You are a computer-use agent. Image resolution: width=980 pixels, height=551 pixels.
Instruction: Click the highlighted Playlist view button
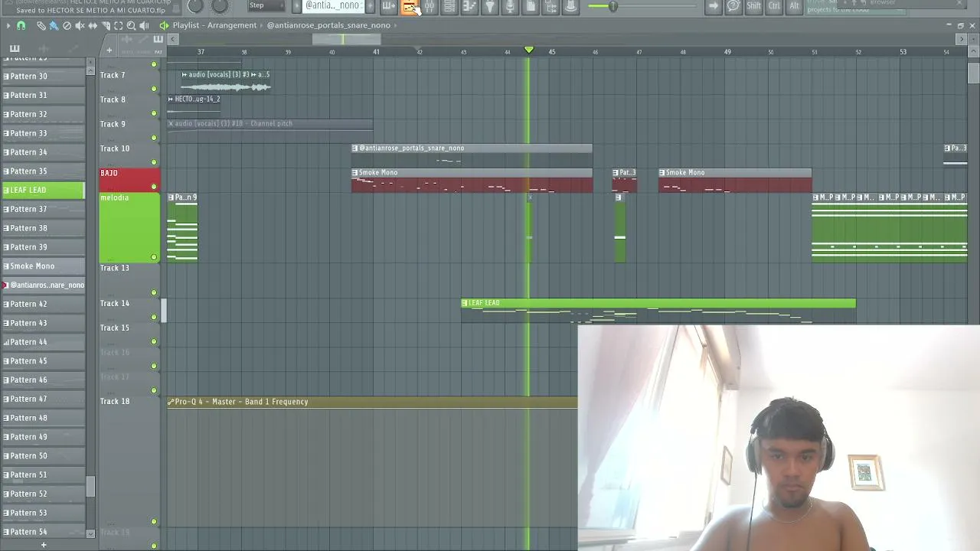coord(410,7)
